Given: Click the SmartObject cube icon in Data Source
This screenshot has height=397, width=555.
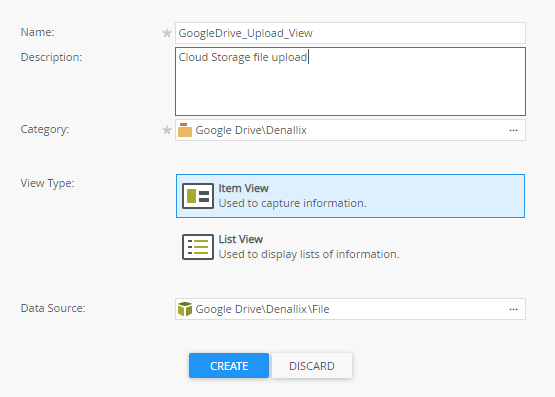Looking at the screenshot, I should (x=185, y=309).
